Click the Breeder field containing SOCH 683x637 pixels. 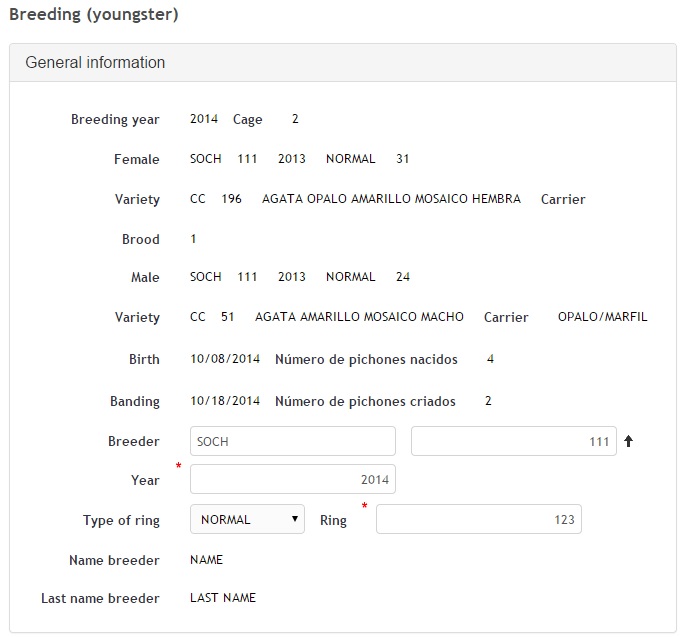tap(293, 441)
